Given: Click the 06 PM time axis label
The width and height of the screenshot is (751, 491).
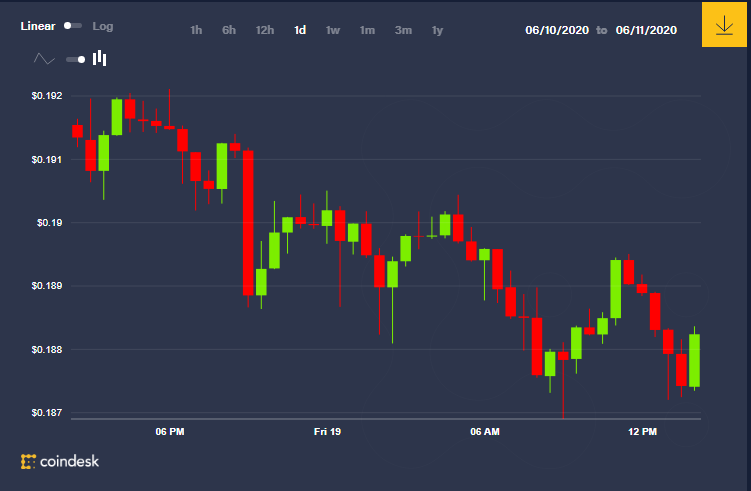Looking at the screenshot, I should point(170,432).
